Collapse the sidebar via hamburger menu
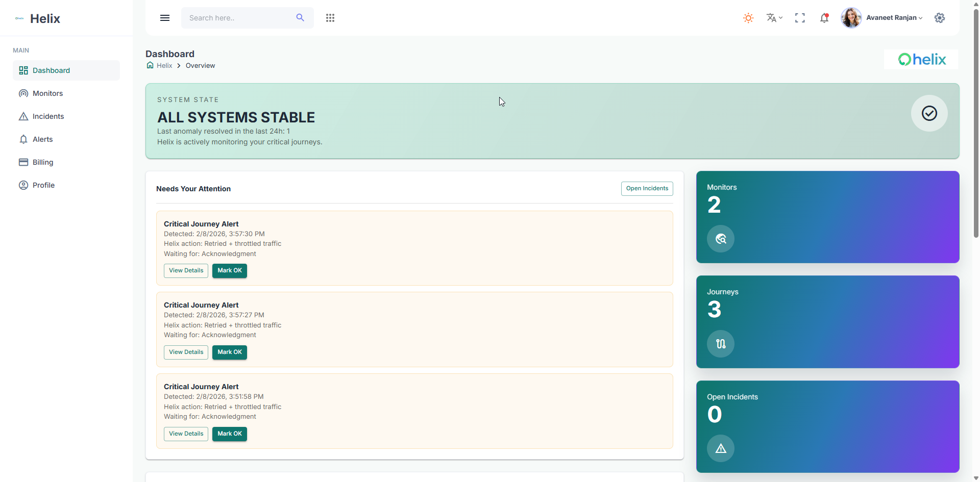This screenshot has height=482, width=980. pos(164,17)
